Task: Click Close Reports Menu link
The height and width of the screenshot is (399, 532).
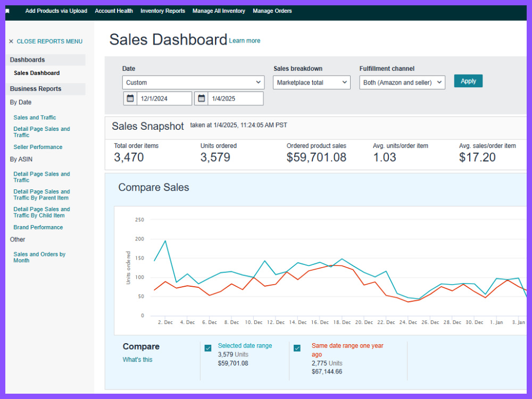Action: pyautogui.click(x=49, y=41)
